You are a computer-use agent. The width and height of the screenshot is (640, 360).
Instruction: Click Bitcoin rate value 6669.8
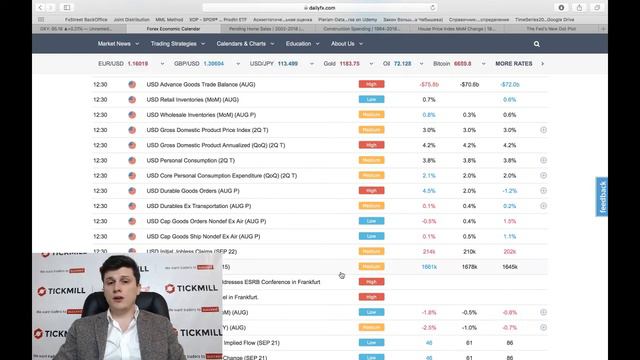click(x=462, y=64)
